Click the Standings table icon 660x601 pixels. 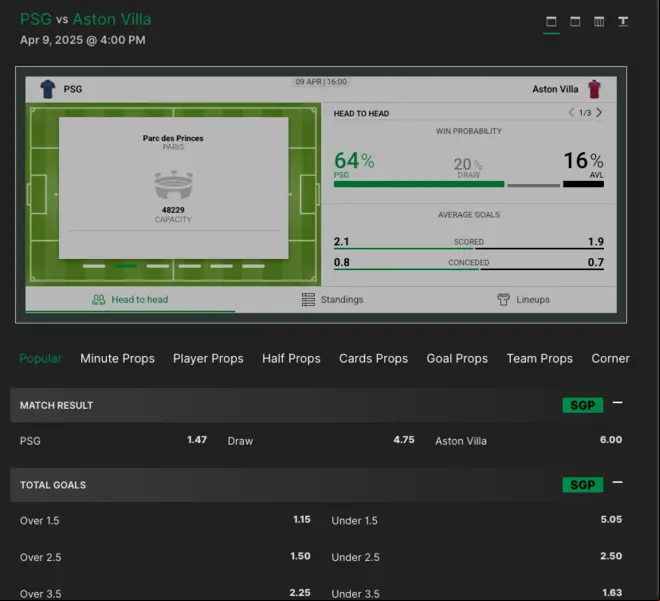coord(308,300)
